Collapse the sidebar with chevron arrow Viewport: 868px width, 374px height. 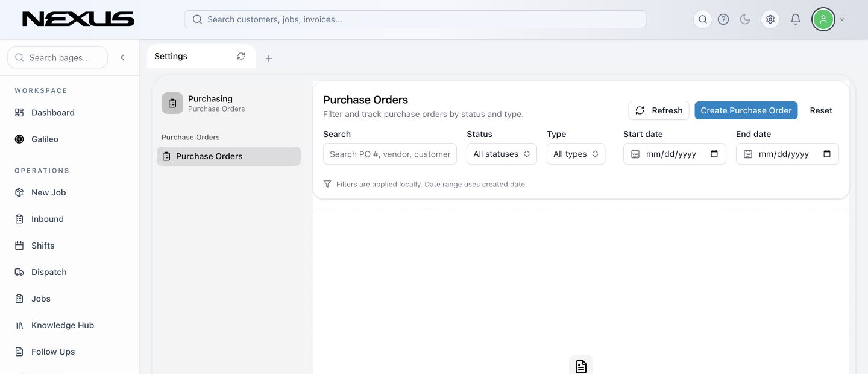122,57
